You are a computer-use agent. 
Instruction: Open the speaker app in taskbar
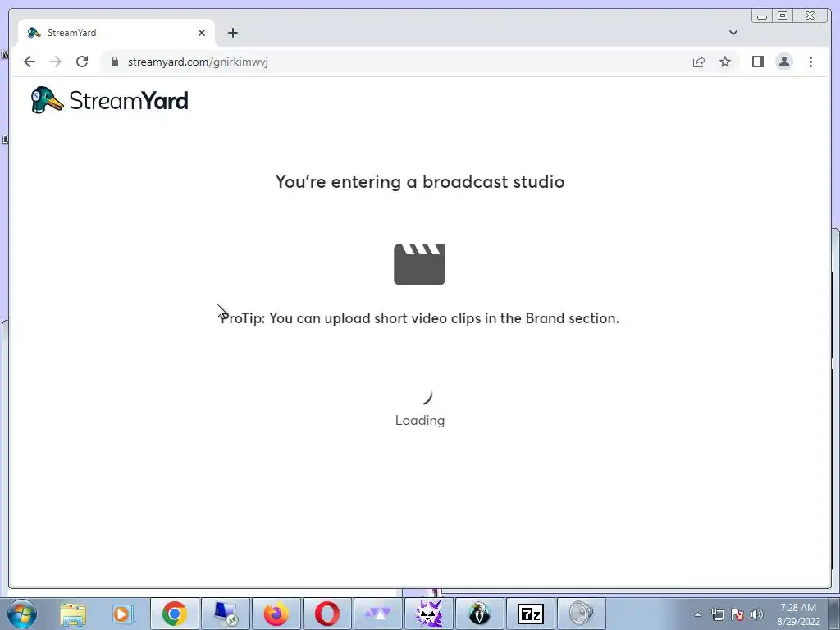tap(582, 614)
